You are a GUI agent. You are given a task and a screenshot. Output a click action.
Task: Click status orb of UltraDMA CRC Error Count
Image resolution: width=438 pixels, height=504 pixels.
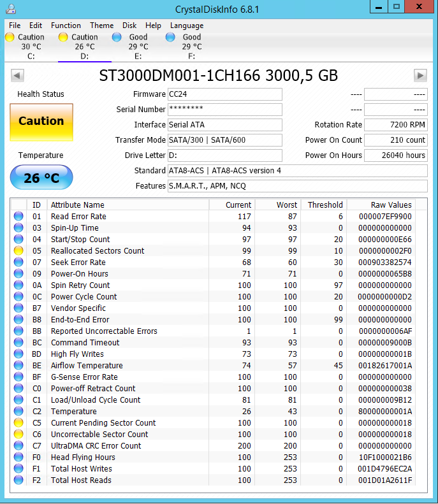(18, 445)
